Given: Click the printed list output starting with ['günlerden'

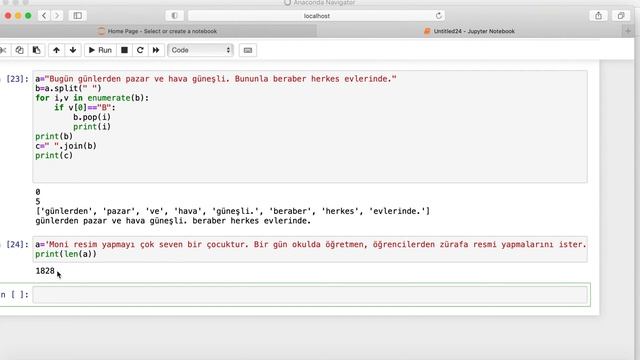Looking at the screenshot, I should pyautogui.click(x=233, y=211).
